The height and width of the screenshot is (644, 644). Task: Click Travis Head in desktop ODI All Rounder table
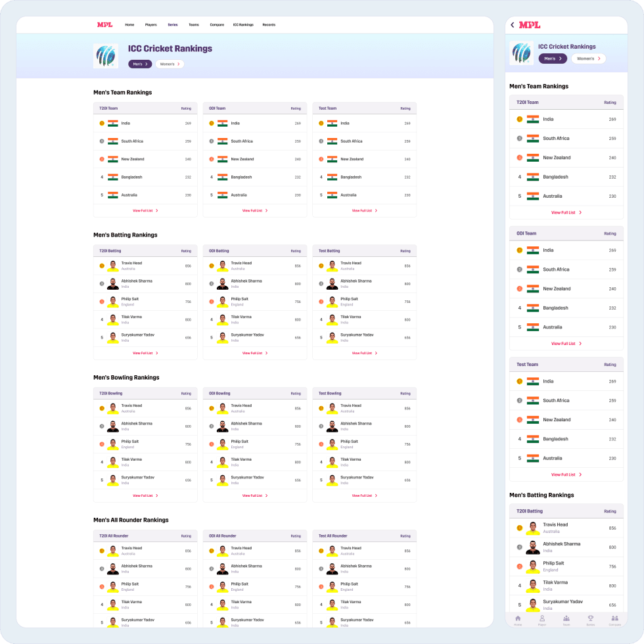click(x=241, y=548)
